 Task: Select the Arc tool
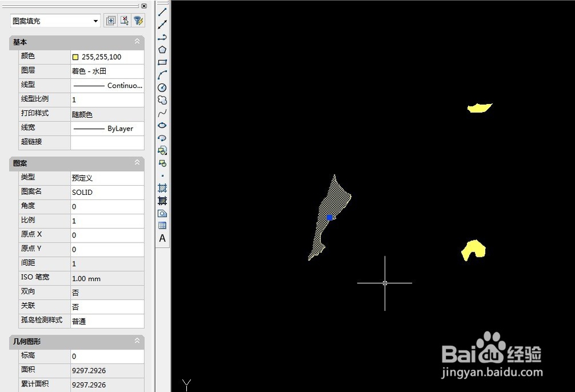pyautogui.click(x=162, y=75)
